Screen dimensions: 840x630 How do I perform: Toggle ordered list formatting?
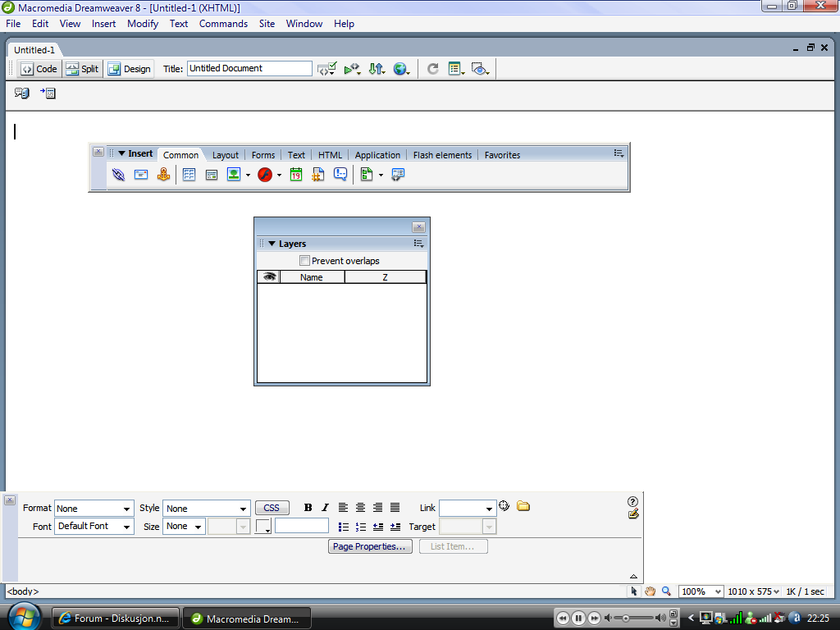361,527
